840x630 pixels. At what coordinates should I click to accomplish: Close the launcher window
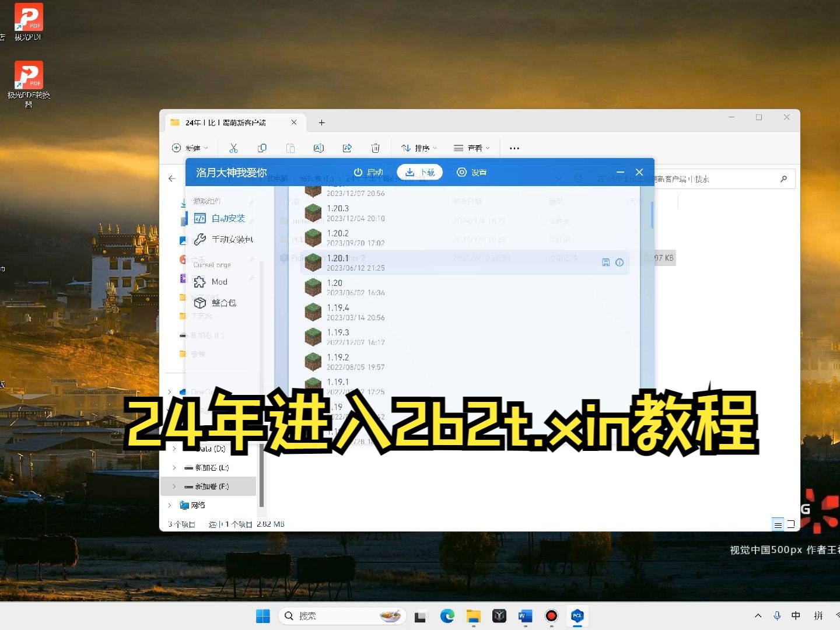click(x=639, y=172)
